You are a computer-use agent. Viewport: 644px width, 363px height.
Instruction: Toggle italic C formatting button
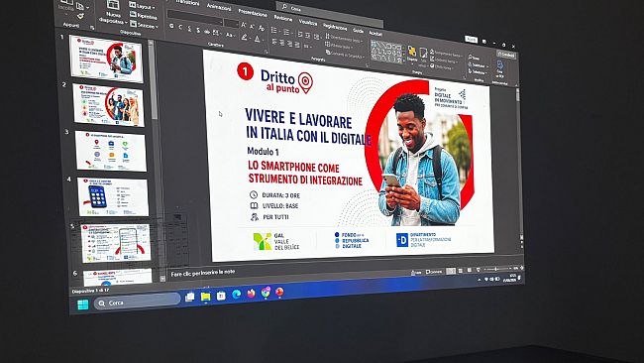pos(180,27)
